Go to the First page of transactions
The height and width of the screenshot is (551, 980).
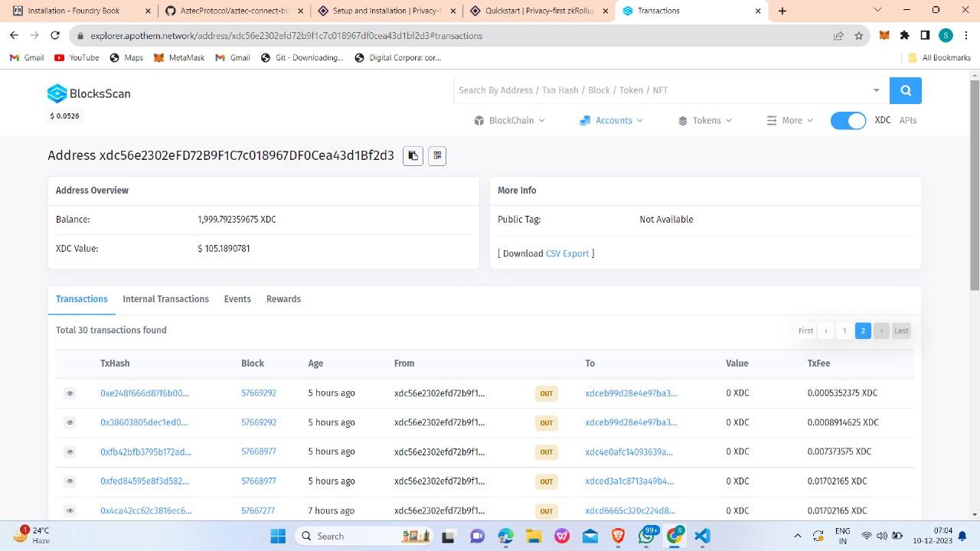(805, 331)
